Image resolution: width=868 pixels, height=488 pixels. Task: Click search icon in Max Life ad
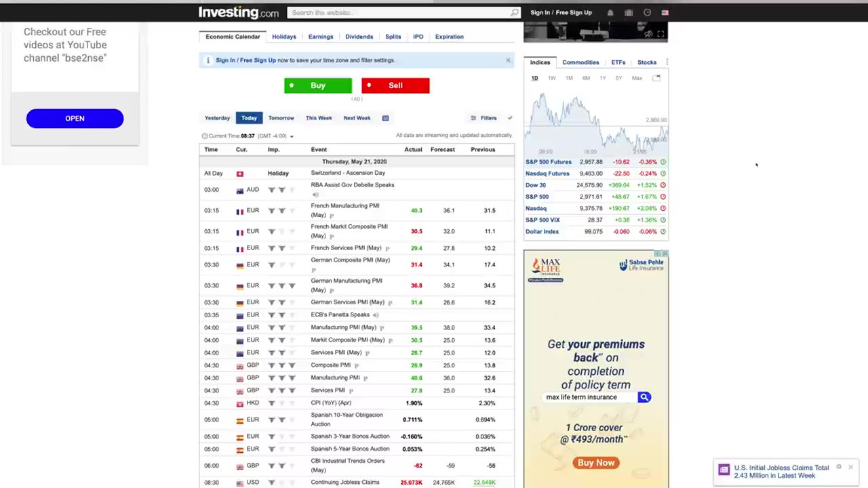point(644,397)
